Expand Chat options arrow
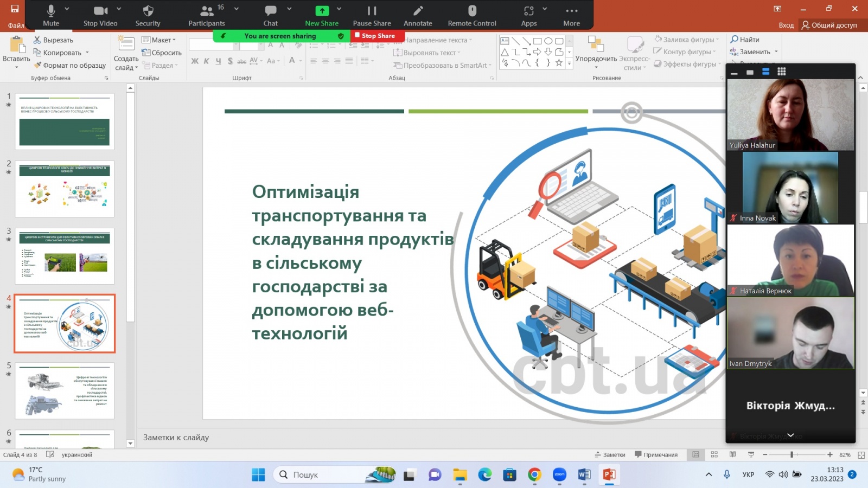The height and width of the screenshot is (488, 868). pyautogui.click(x=289, y=9)
